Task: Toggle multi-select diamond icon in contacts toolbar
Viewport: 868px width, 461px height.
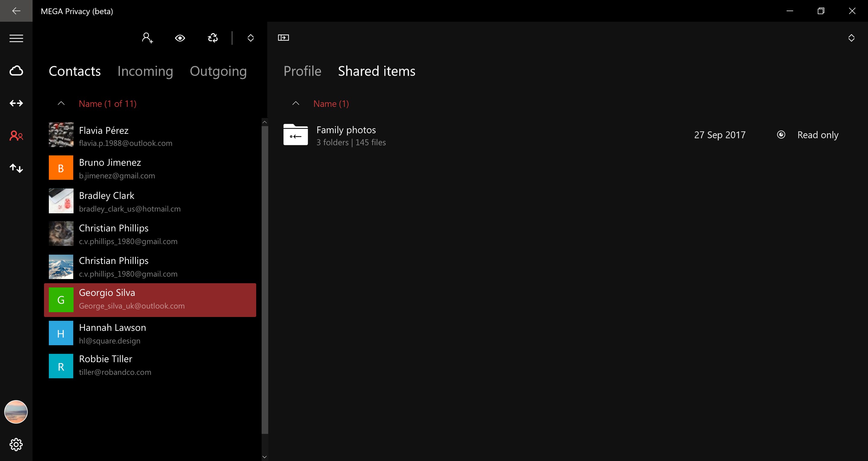Action: pos(250,38)
